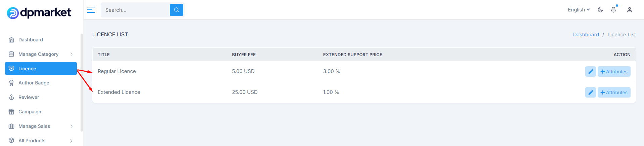Screen dimensions: 644x146
Task: Click the dpmarket logo
Action: coord(39,13)
